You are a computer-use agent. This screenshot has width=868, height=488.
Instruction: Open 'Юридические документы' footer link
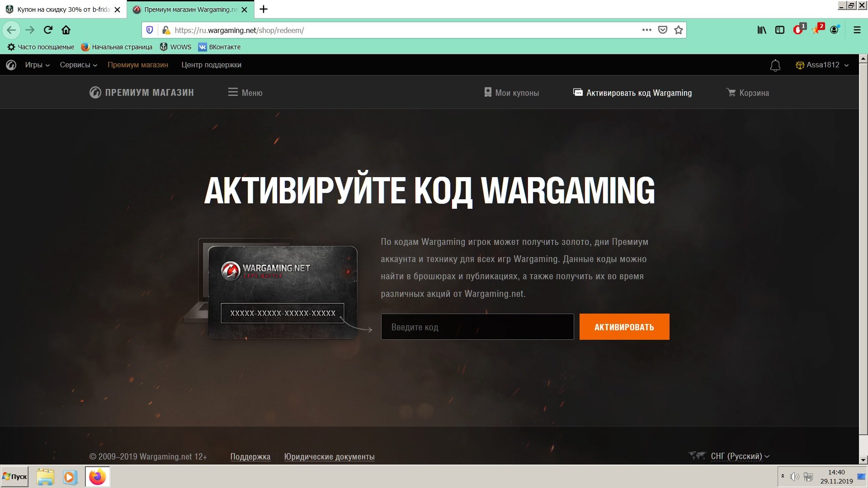coord(329,457)
